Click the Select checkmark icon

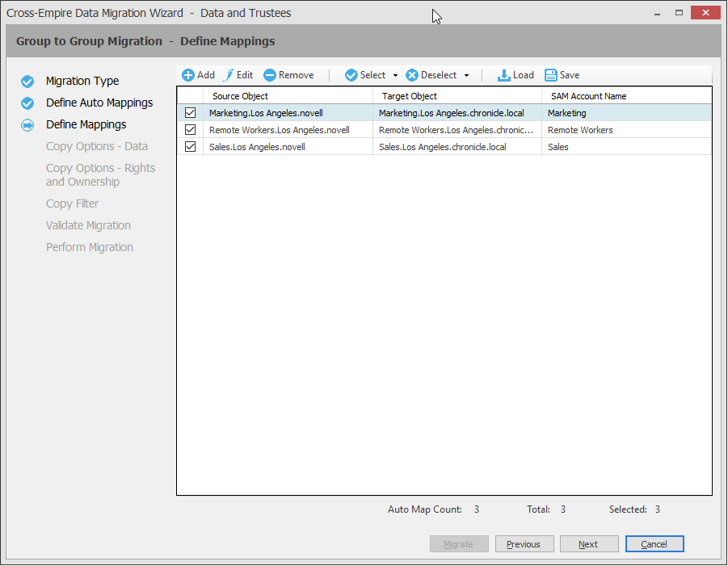point(351,75)
